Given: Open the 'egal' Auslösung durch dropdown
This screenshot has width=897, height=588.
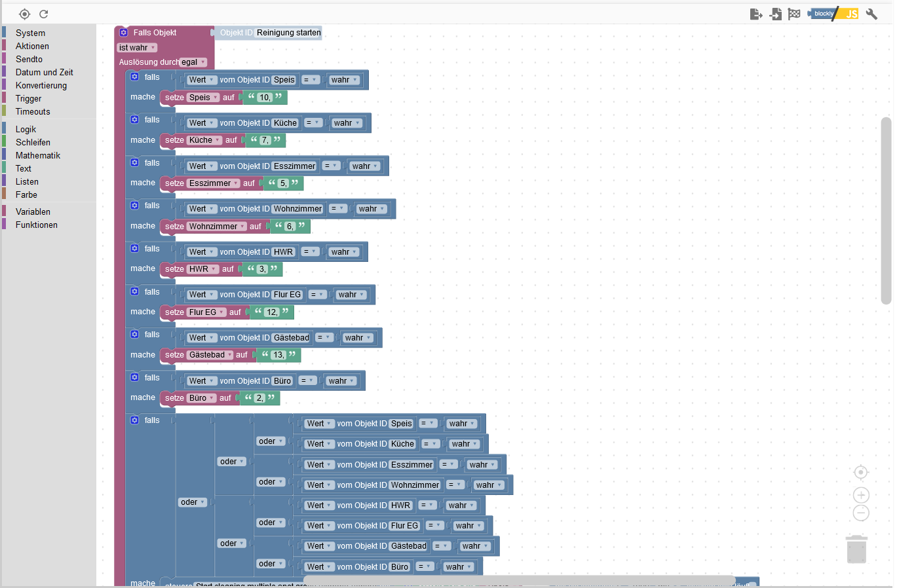Looking at the screenshot, I should click(193, 62).
